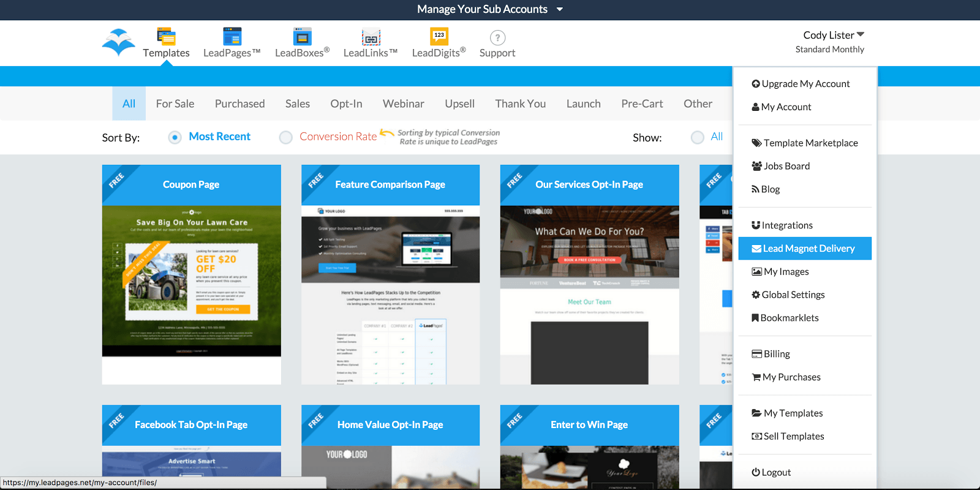Click the My Purchases menu label

(792, 377)
